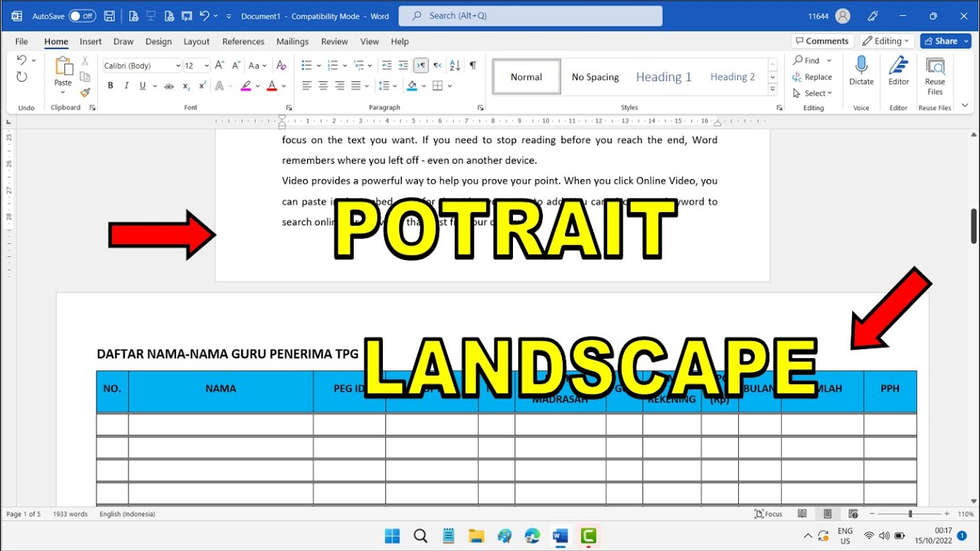
Task: Open the Editing mode dropdown
Action: pyautogui.click(x=887, y=41)
